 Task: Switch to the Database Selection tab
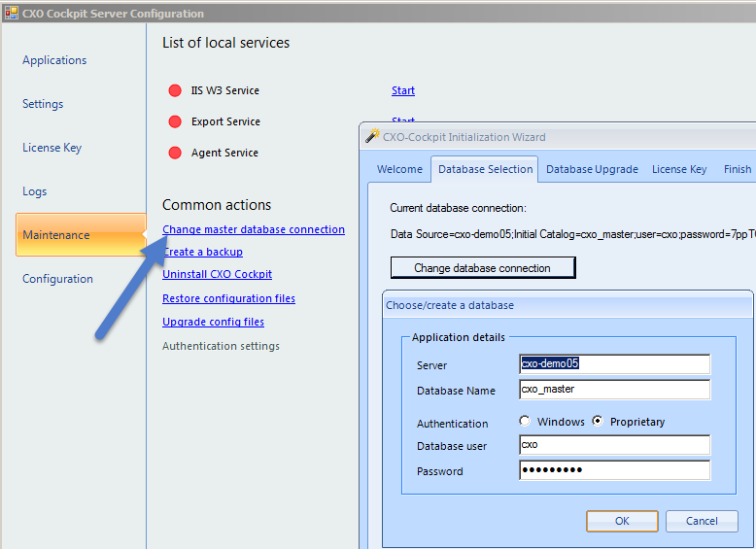(485, 169)
